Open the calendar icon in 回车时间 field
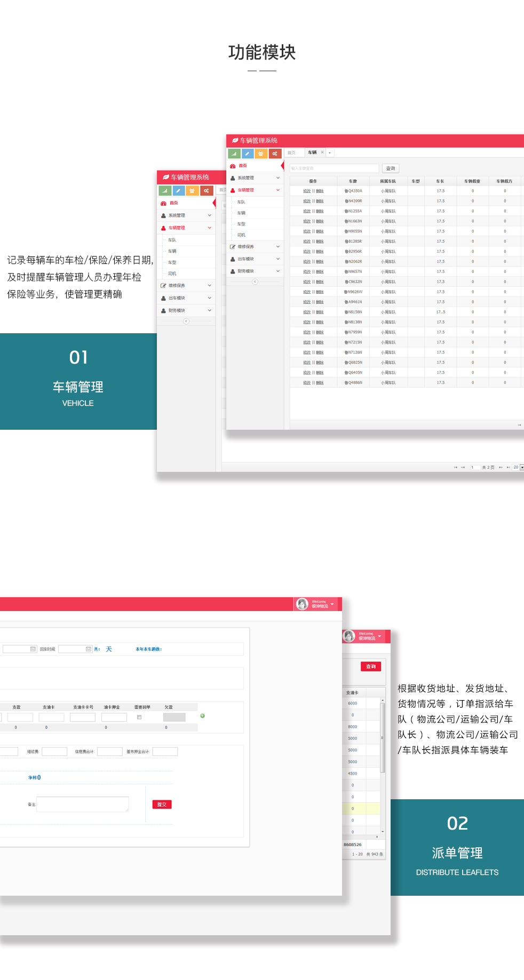The width and height of the screenshot is (524, 980). pyautogui.click(x=89, y=649)
